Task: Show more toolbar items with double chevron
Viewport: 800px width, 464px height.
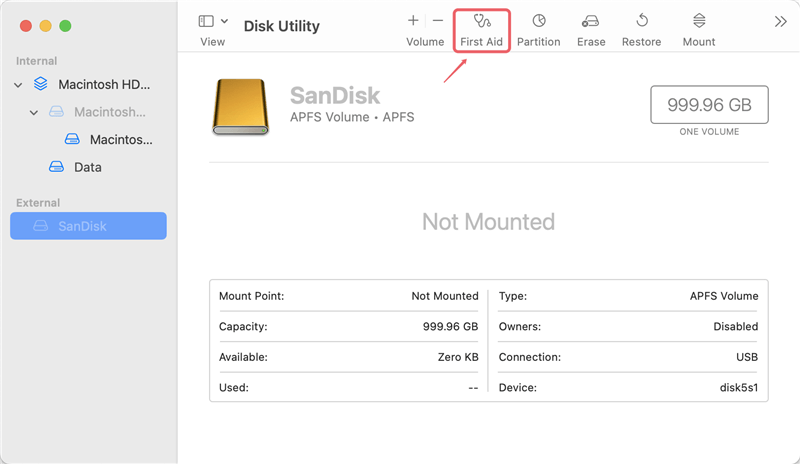Action: tap(780, 21)
